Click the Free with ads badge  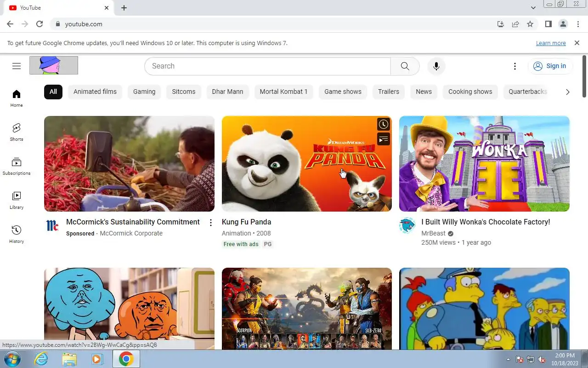pyautogui.click(x=241, y=244)
